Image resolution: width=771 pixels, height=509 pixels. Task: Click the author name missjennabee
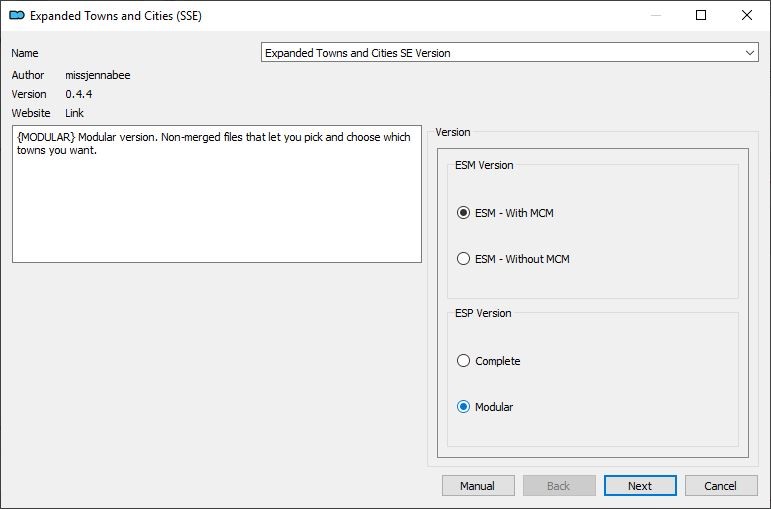(98, 75)
